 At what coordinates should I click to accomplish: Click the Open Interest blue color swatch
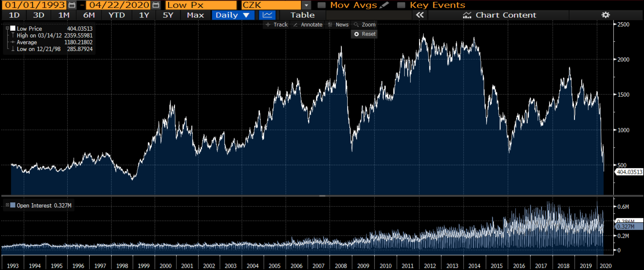(13, 205)
